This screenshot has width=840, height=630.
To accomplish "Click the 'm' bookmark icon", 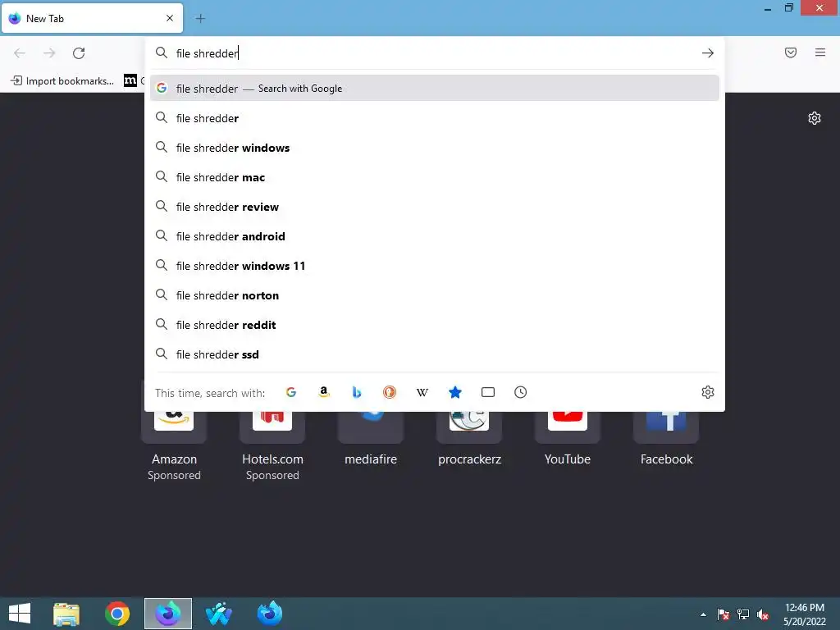I will [130, 81].
